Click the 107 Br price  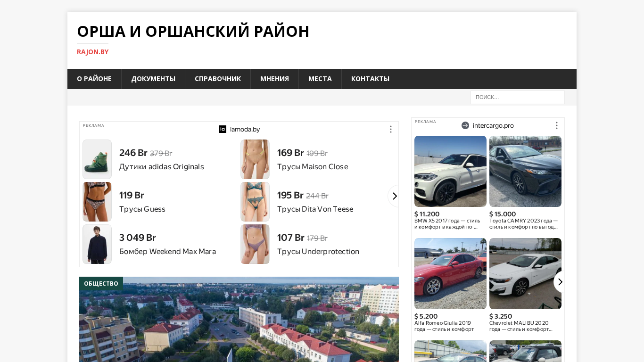pyautogui.click(x=291, y=238)
